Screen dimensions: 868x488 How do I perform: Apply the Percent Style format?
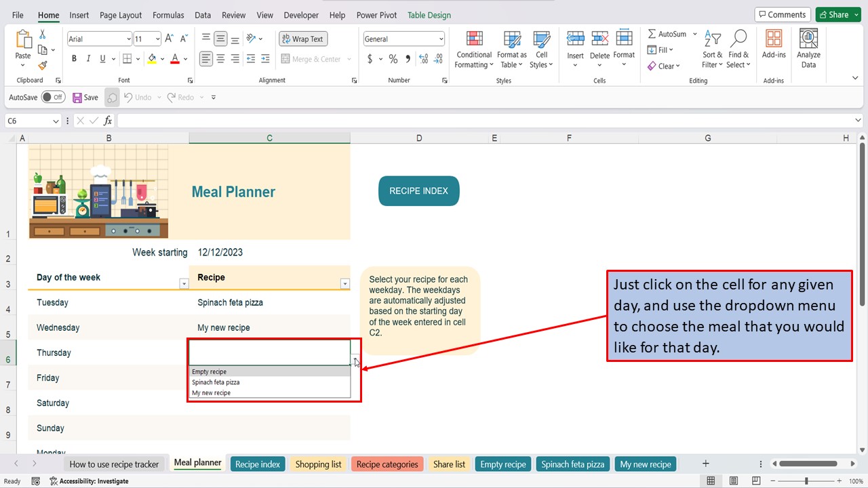tap(393, 59)
